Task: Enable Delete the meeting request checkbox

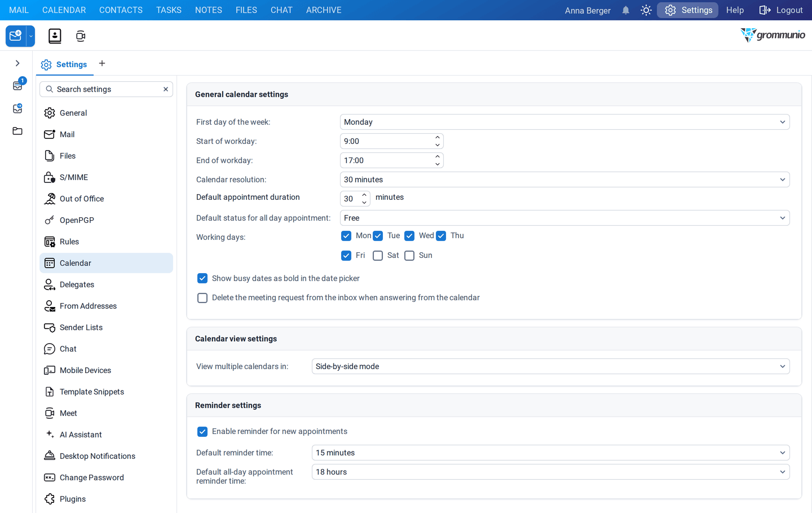Action: [202, 298]
